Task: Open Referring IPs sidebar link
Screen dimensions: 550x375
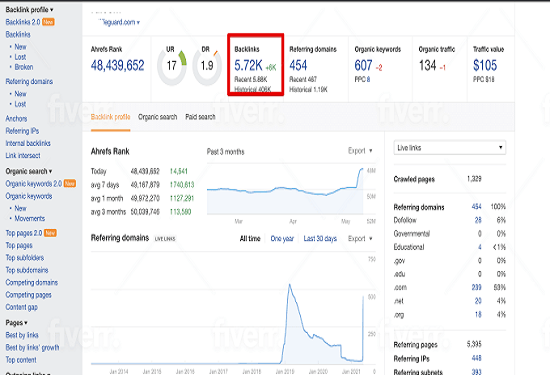Action: click(x=22, y=131)
